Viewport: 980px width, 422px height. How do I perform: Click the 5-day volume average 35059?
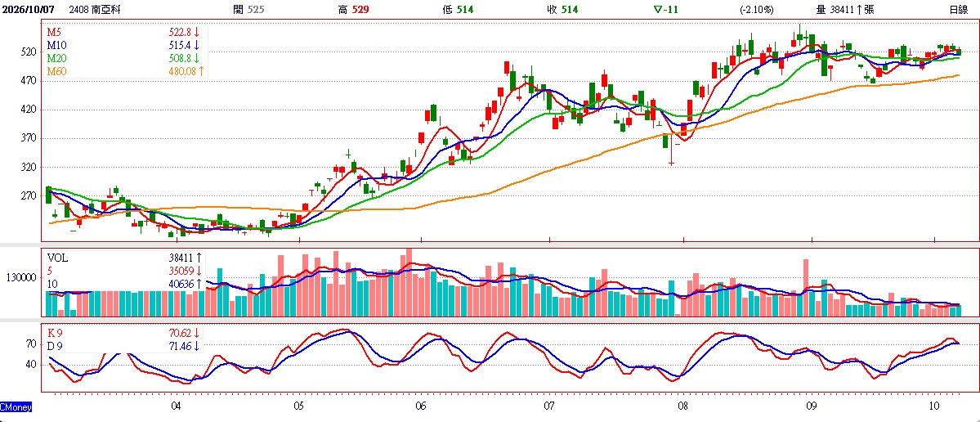coord(181,271)
